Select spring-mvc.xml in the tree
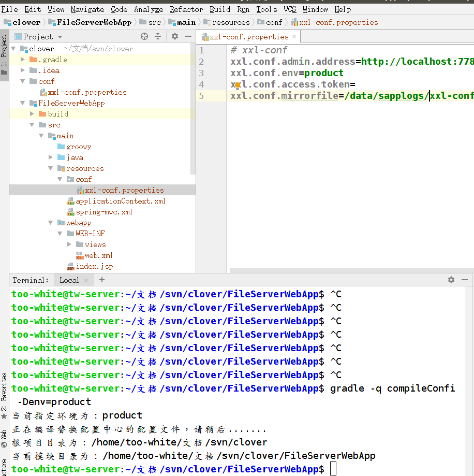The image size is (474, 476). click(x=100, y=212)
